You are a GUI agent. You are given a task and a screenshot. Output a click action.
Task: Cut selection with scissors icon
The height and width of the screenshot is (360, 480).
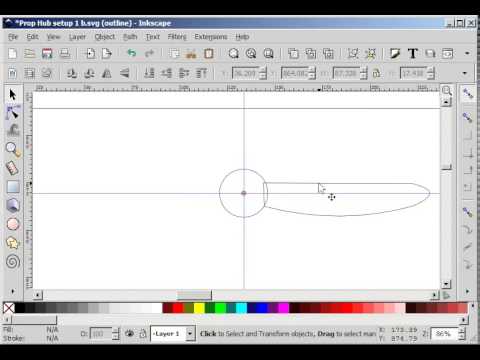[x=191, y=54]
